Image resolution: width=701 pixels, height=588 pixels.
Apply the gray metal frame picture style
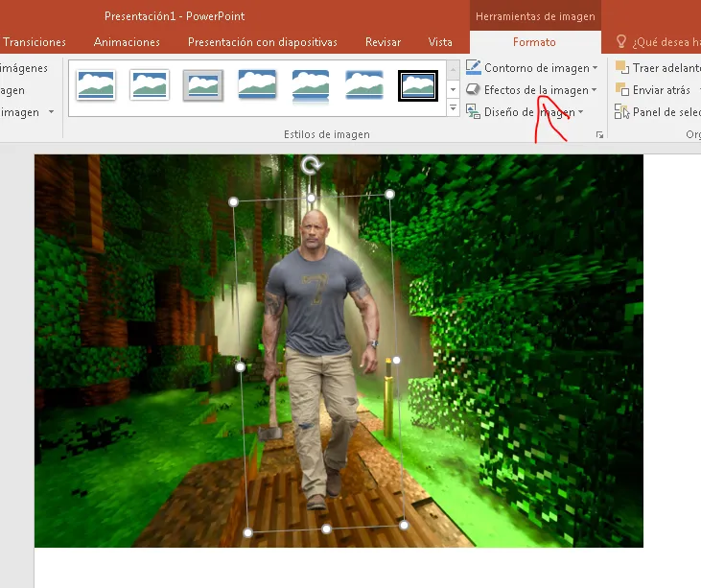(x=203, y=85)
